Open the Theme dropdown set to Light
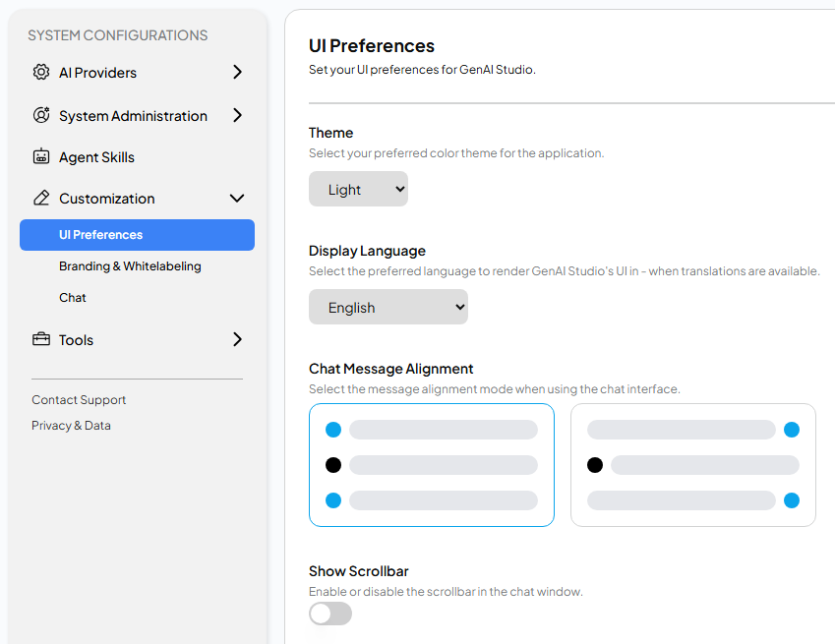Viewport: 835px width, 644px height. [x=358, y=189]
